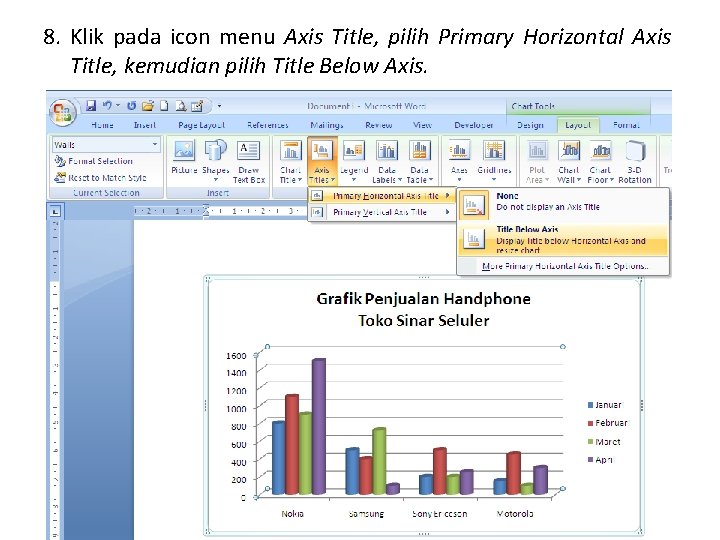Create new document via blank page icon

[164, 106]
